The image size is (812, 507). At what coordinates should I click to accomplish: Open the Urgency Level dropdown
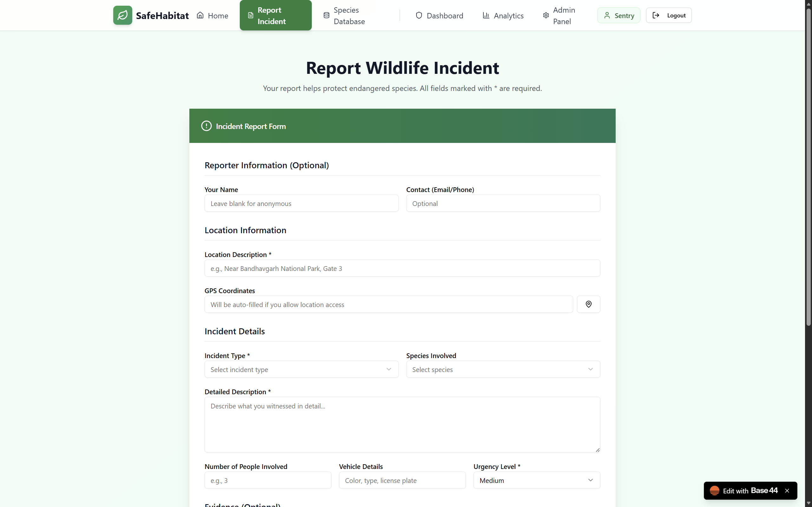coord(536,480)
